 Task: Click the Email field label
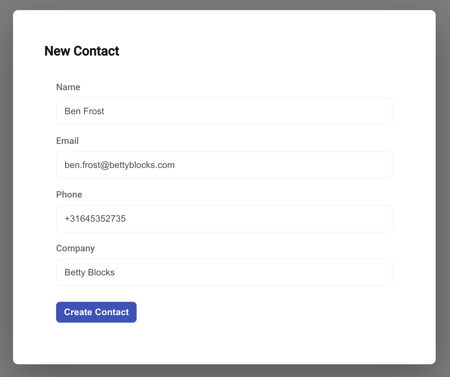[67, 141]
